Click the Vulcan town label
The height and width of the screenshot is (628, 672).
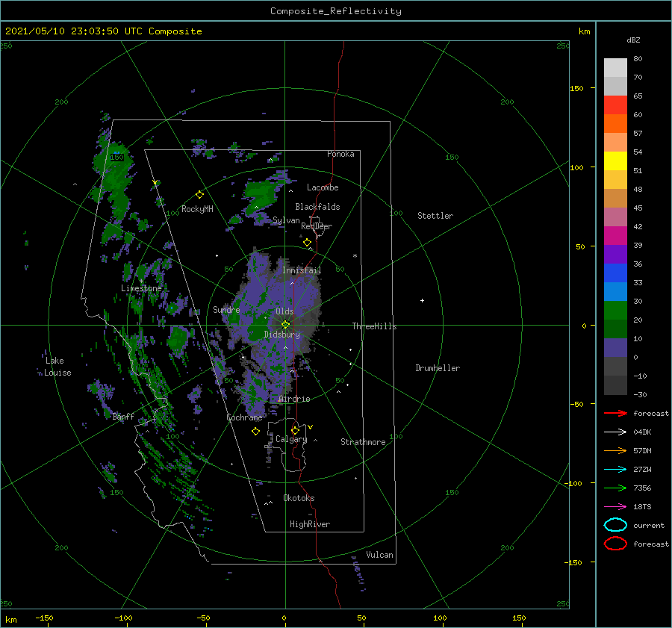[x=379, y=555]
